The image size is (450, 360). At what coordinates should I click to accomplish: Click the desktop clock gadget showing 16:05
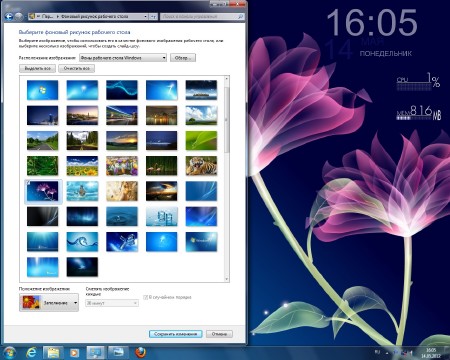(x=372, y=23)
